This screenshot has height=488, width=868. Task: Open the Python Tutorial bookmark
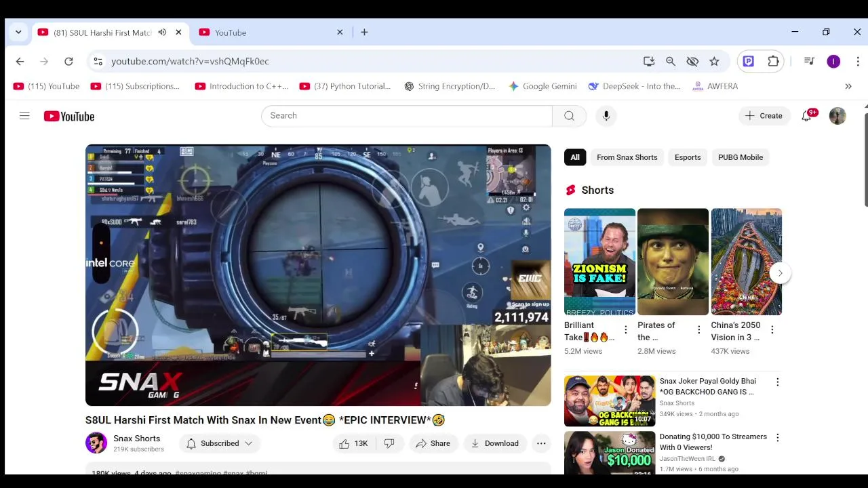[346, 86]
